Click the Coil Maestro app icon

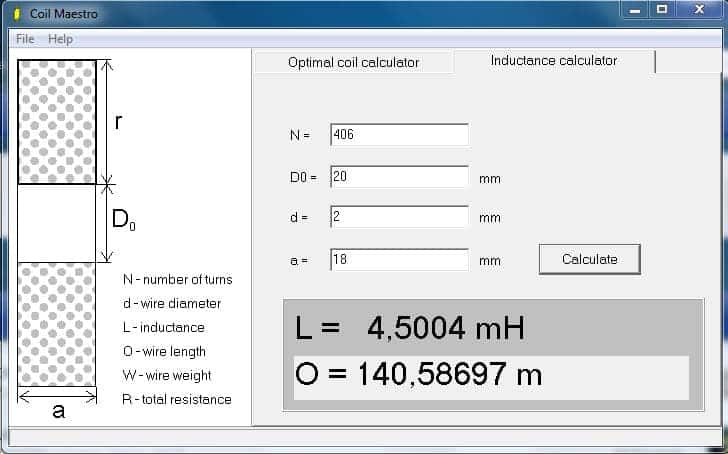tap(17, 14)
